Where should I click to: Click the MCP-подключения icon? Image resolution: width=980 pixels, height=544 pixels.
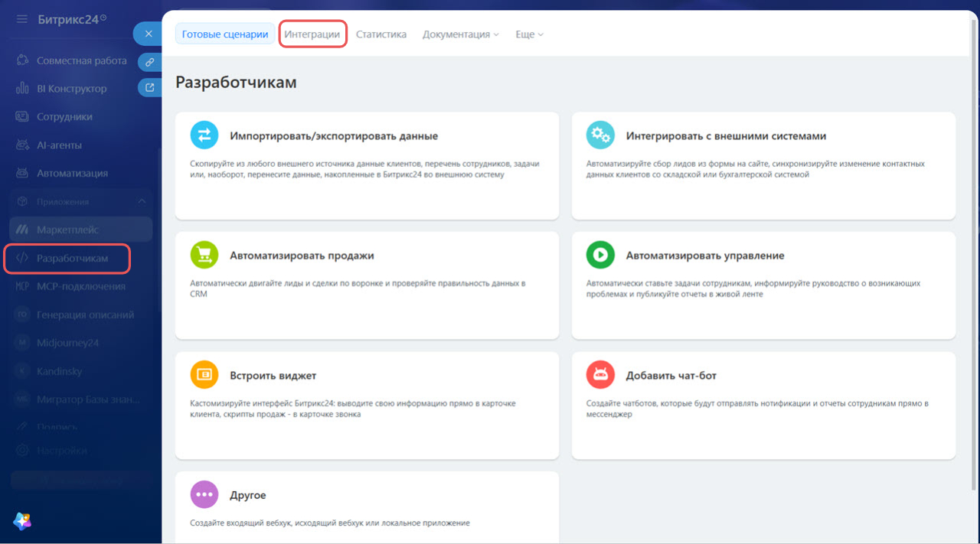click(23, 287)
